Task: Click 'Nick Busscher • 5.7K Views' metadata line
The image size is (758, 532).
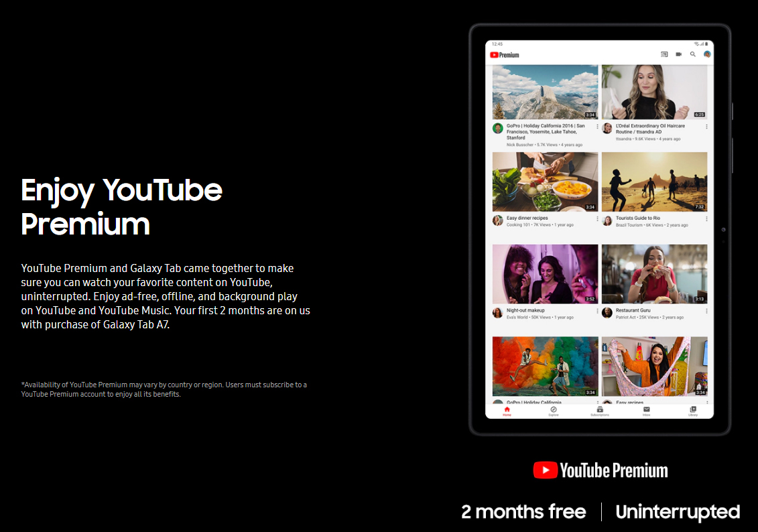Action: click(544, 145)
